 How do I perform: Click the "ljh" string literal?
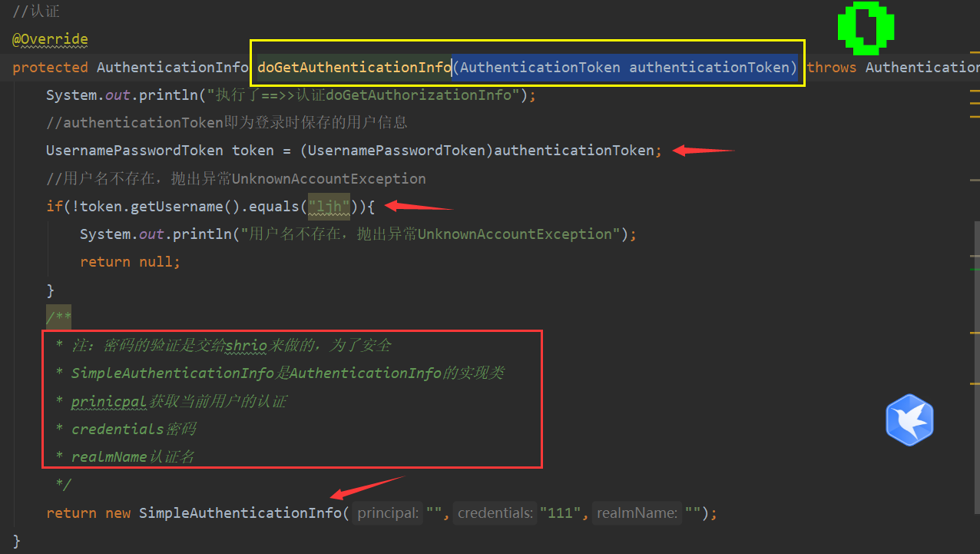[329, 206]
